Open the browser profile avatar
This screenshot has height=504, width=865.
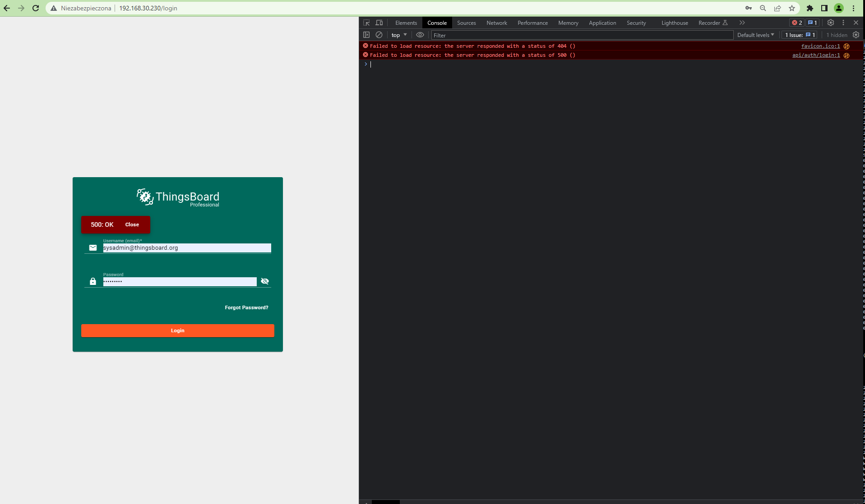click(839, 8)
